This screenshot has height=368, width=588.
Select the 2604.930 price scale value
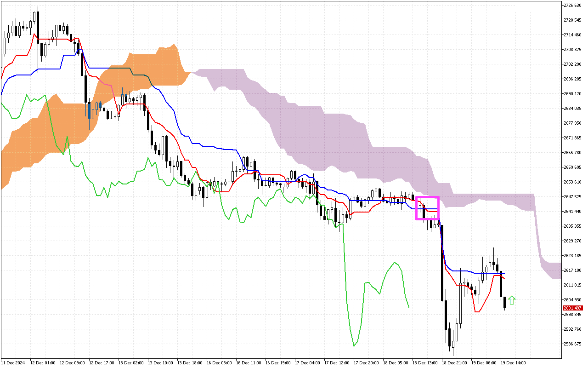point(572,300)
